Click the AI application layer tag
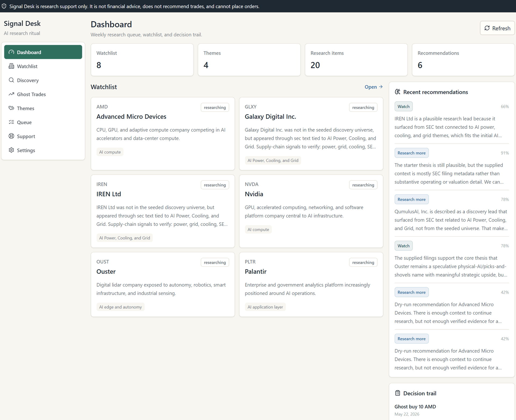 265,307
